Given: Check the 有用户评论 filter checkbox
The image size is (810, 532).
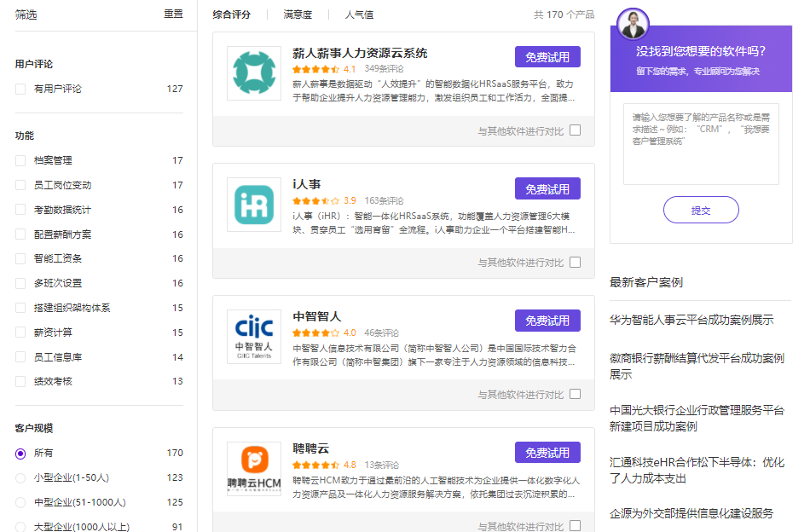Looking at the screenshot, I should point(20,89).
